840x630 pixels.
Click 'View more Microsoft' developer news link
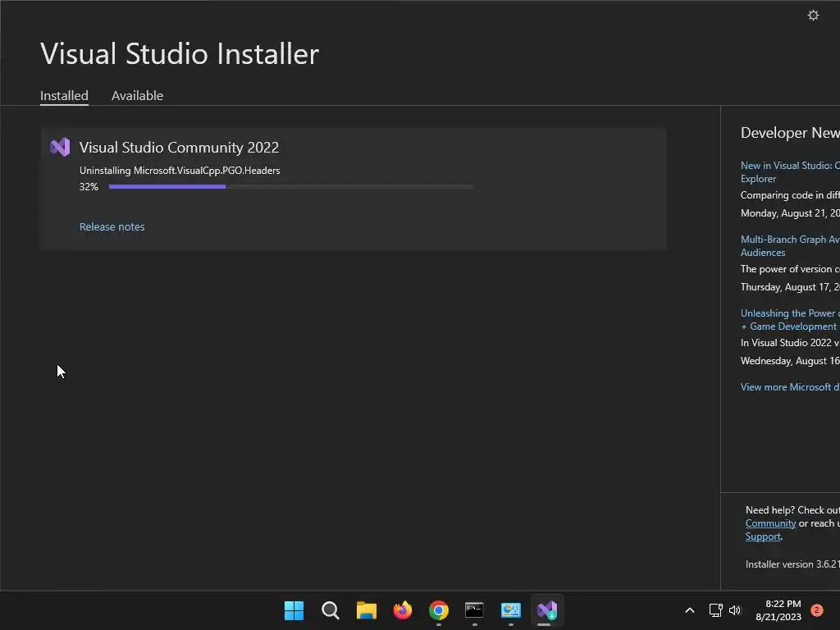tap(790, 387)
